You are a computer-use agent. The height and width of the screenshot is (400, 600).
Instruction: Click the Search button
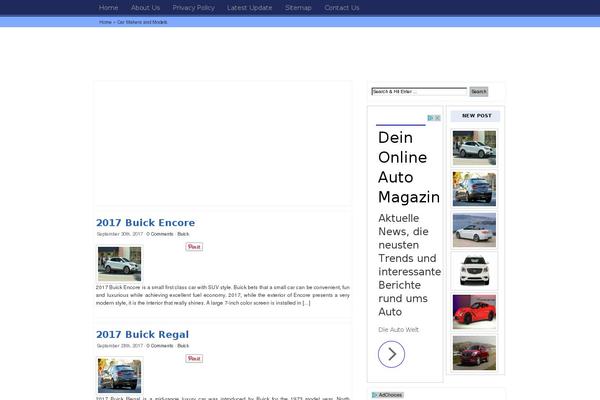coord(479,91)
